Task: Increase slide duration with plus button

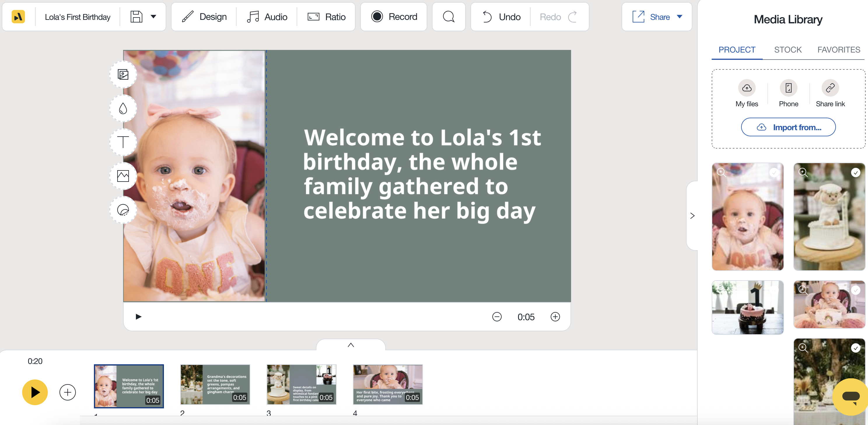Action: (x=555, y=317)
